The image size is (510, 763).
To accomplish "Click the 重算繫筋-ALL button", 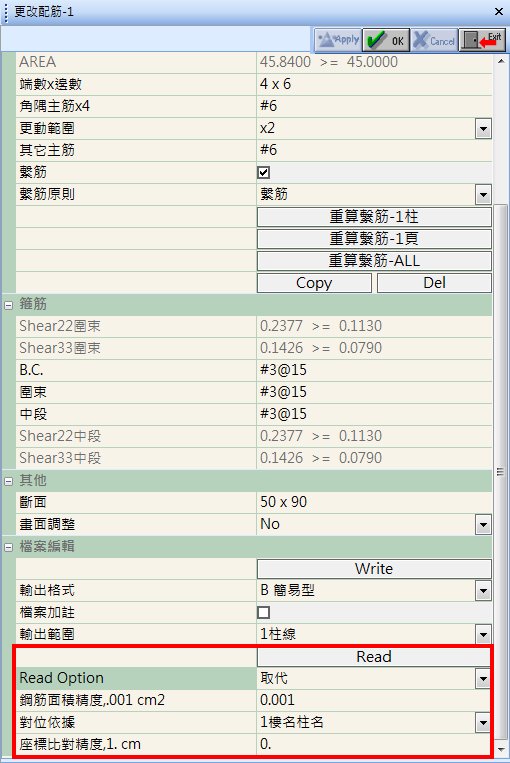I will (374, 260).
